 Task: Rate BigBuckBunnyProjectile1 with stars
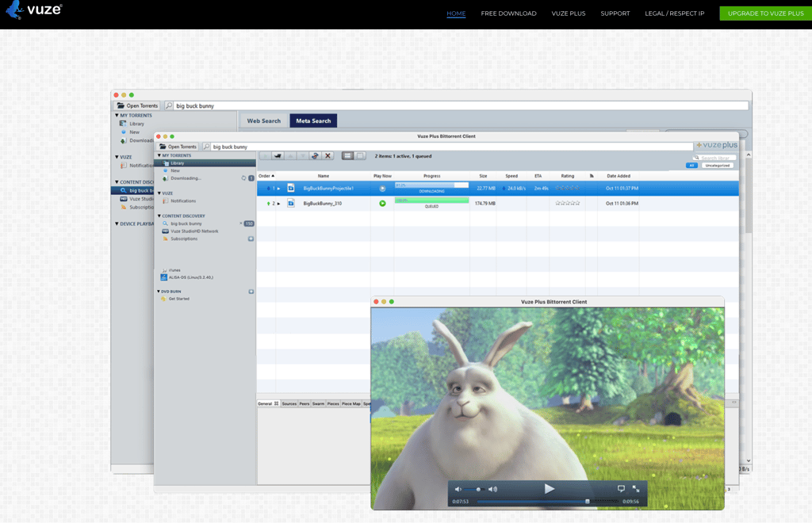point(568,189)
